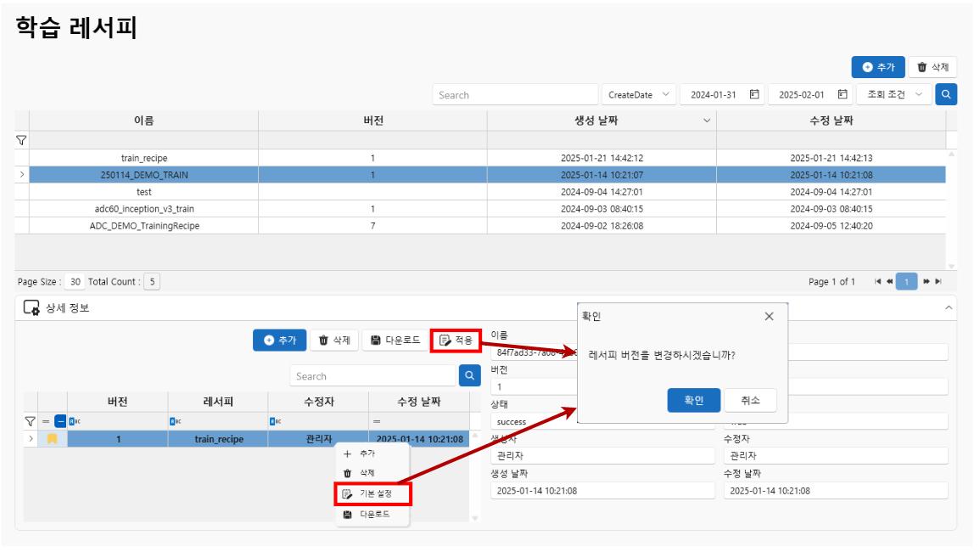
Task: Click the search icon in the detail panel
Action: click(x=469, y=375)
